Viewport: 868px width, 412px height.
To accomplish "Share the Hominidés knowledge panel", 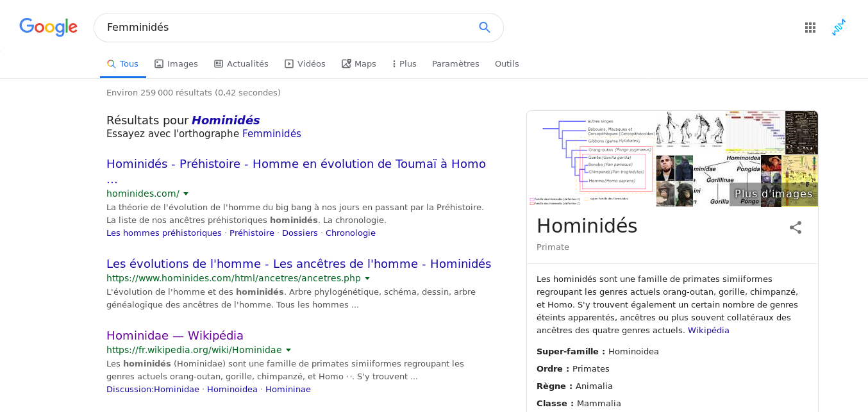I will [795, 227].
